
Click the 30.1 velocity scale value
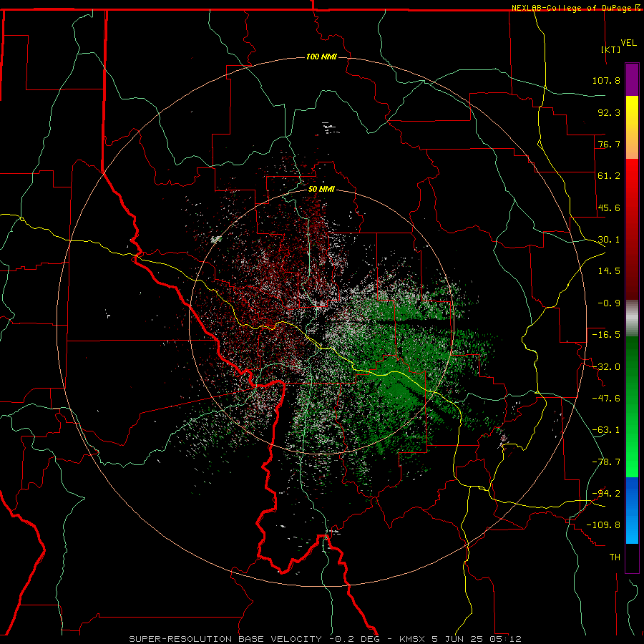tap(609, 240)
